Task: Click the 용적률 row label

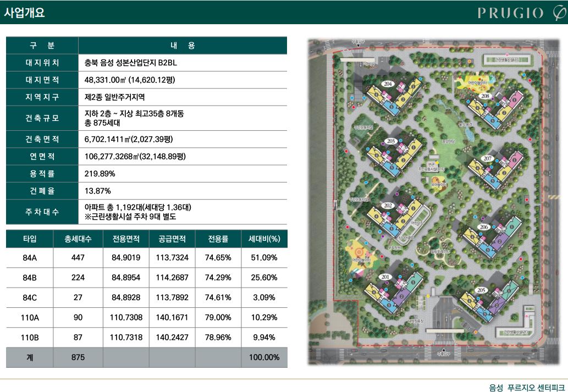Action: [x=42, y=174]
